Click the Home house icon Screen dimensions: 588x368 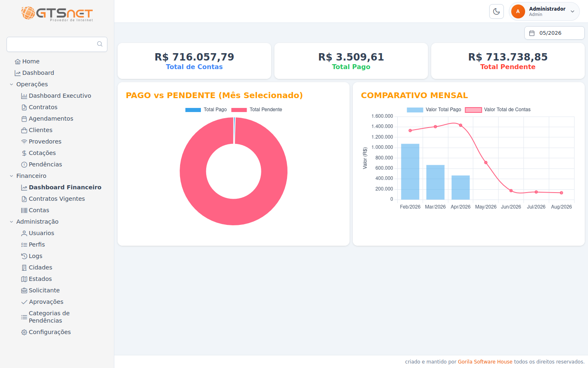point(18,62)
